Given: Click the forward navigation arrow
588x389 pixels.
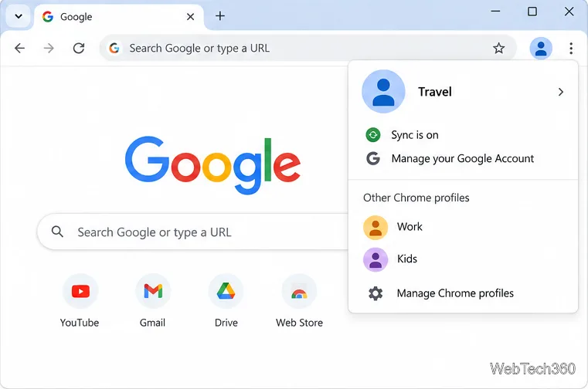Looking at the screenshot, I should (49, 48).
